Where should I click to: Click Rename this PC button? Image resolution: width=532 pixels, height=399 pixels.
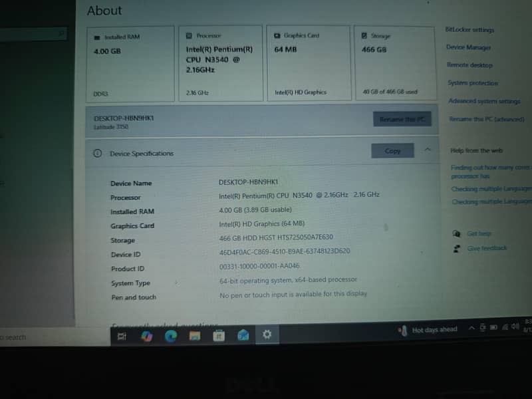click(x=402, y=119)
